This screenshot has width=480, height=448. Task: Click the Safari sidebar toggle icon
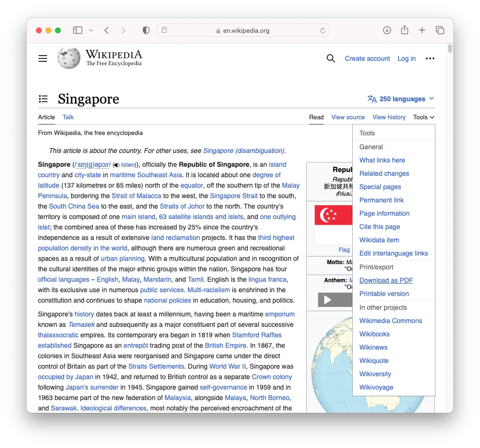tap(77, 30)
